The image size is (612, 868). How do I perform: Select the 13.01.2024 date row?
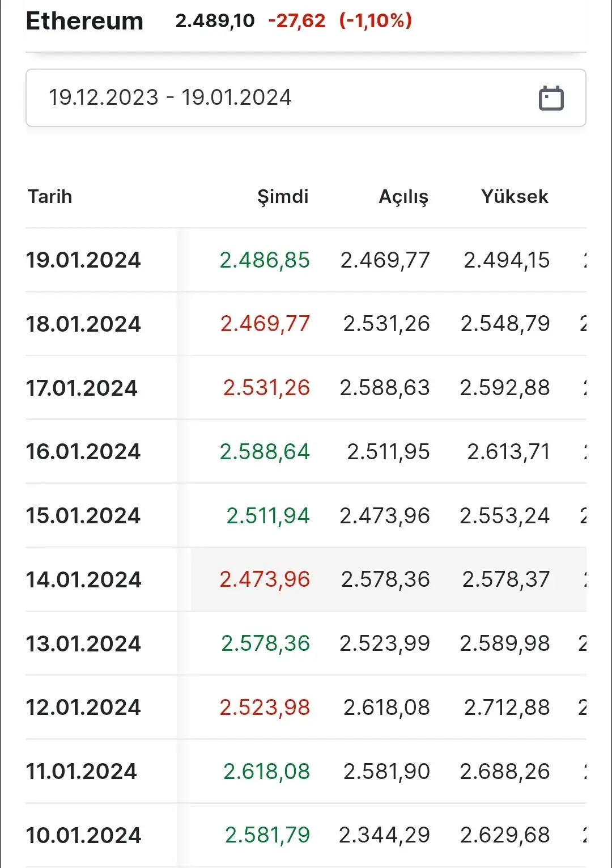coord(83,643)
